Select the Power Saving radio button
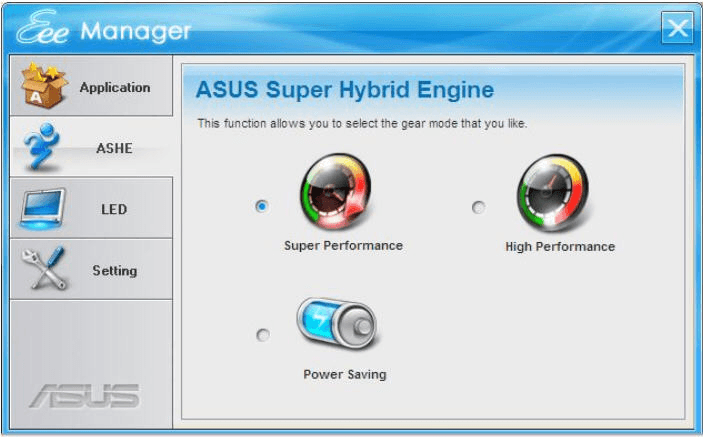The image size is (703, 437). click(263, 335)
